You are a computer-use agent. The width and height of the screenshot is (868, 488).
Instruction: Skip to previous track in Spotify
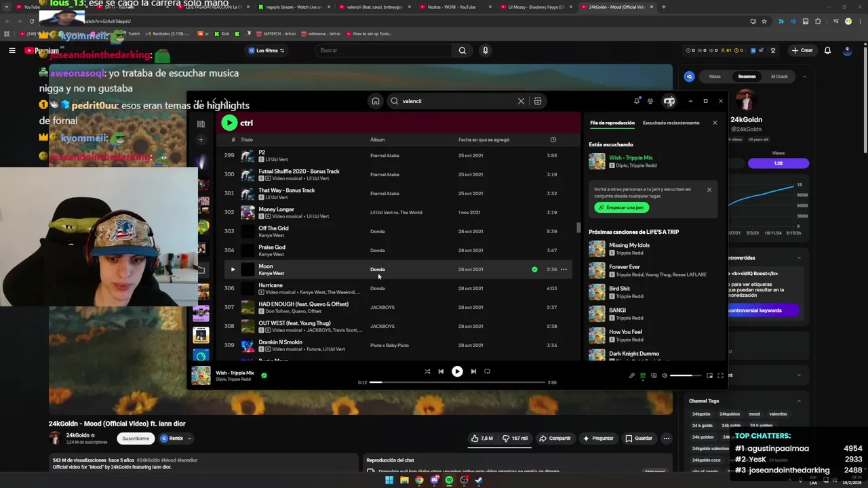(441, 371)
